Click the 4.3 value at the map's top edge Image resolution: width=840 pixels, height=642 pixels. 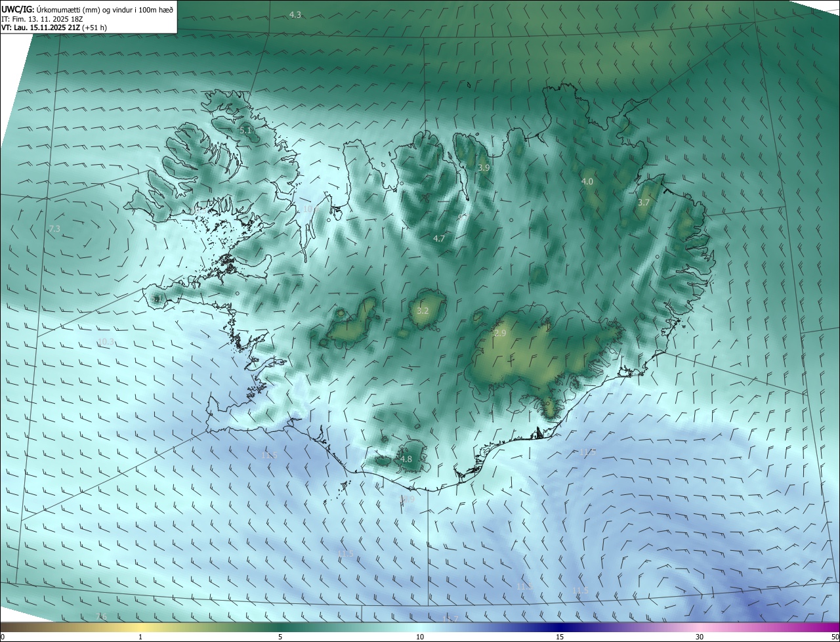(x=295, y=14)
